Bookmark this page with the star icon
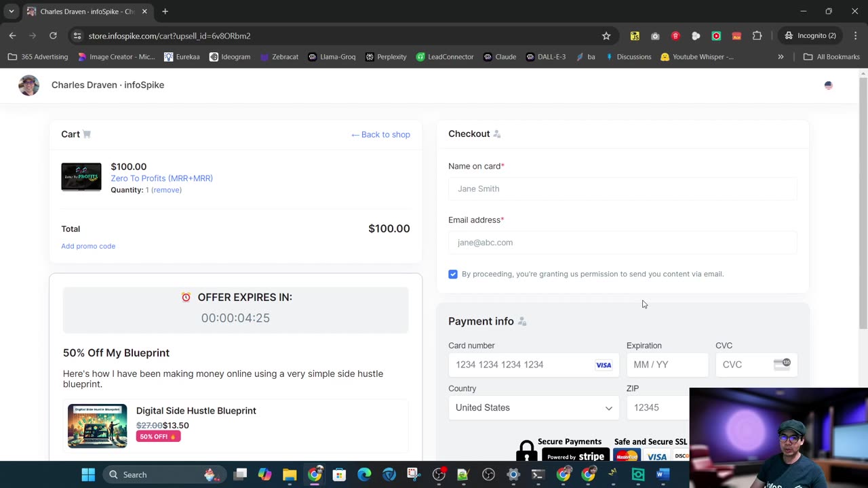The image size is (868, 488). coord(606,36)
